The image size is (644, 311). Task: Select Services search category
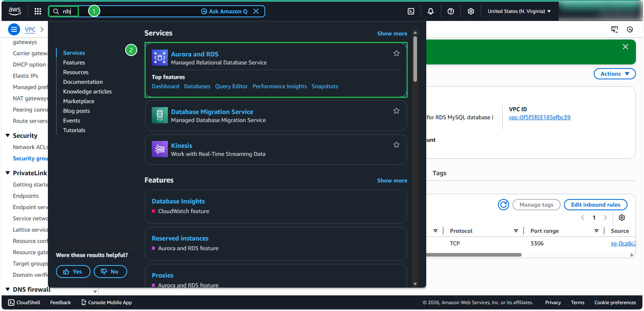(74, 53)
